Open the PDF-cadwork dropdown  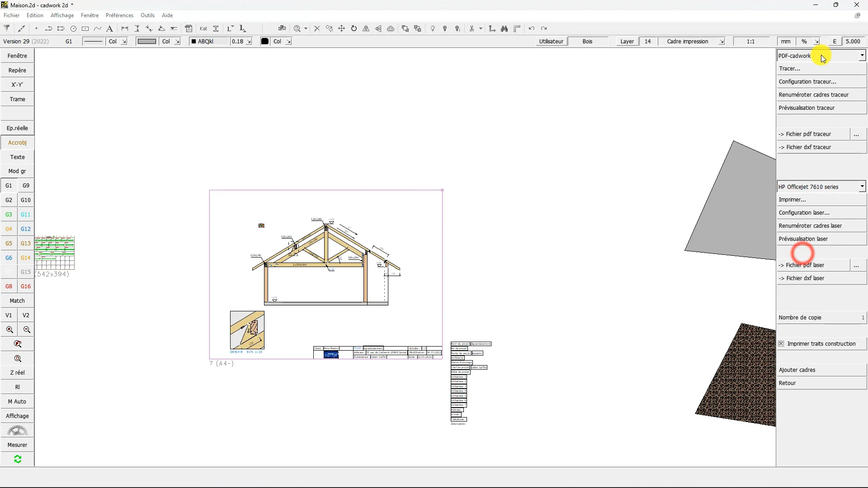(x=863, y=55)
